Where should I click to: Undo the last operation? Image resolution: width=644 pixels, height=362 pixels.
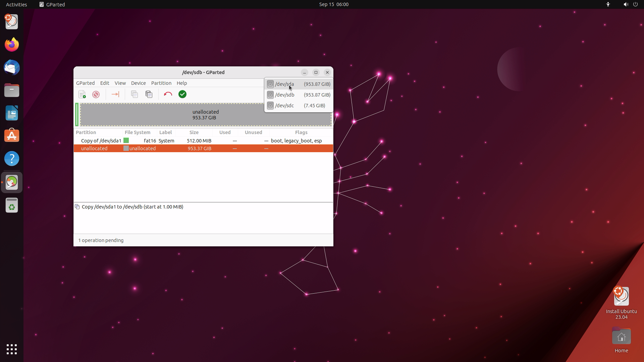[x=168, y=95]
